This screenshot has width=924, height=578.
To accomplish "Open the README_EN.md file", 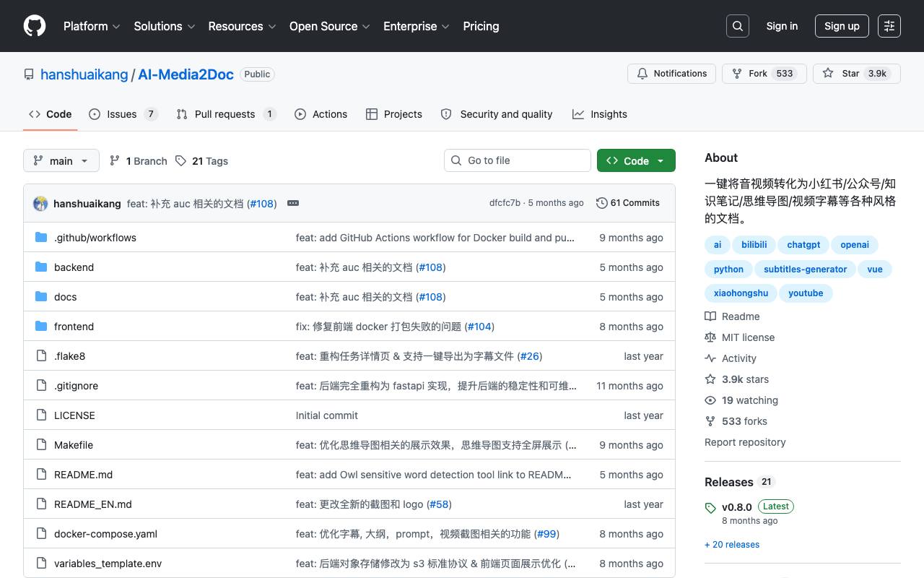I will tap(93, 504).
